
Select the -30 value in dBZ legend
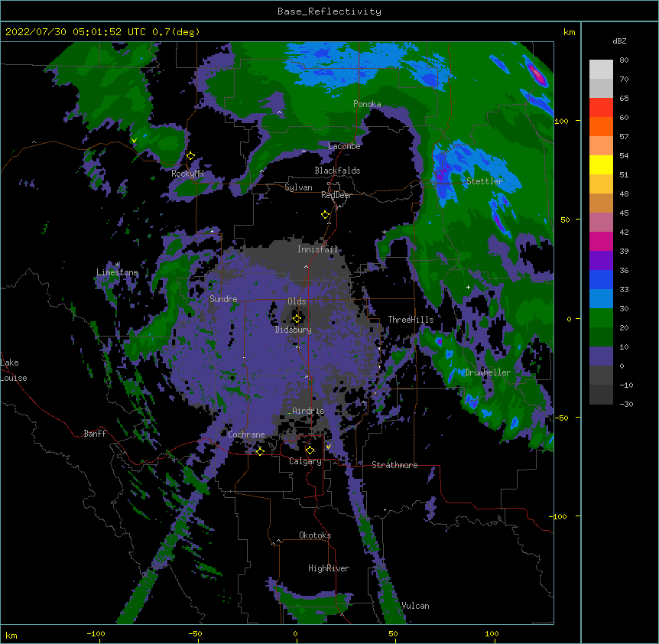point(626,405)
